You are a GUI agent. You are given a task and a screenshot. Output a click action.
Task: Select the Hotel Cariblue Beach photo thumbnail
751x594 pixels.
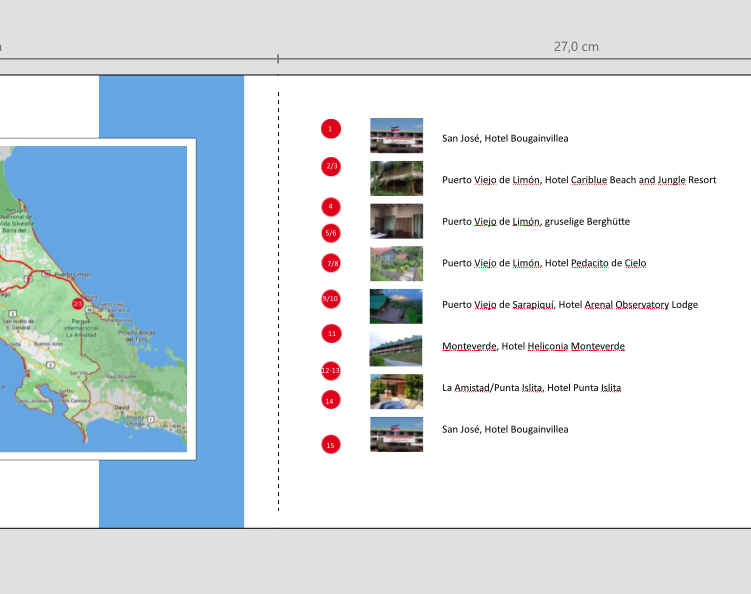(396, 178)
